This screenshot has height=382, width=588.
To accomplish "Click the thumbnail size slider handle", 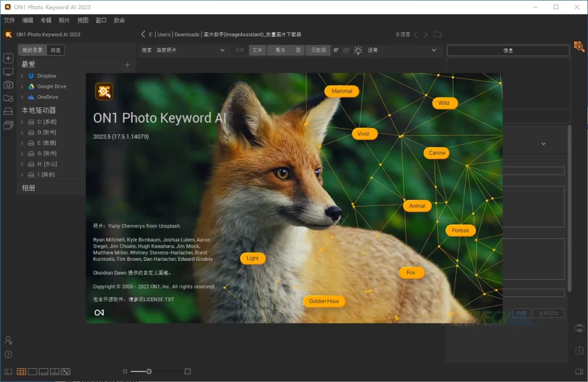I will point(149,372).
